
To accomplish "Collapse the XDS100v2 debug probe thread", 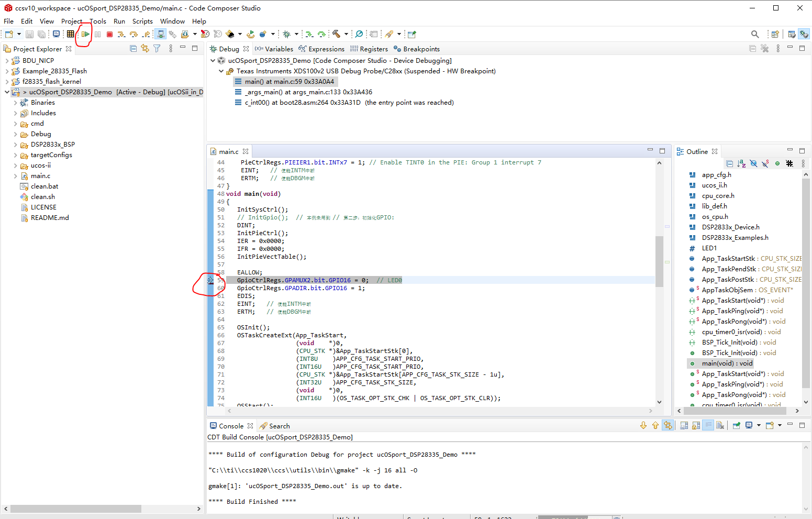I will [x=221, y=71].
